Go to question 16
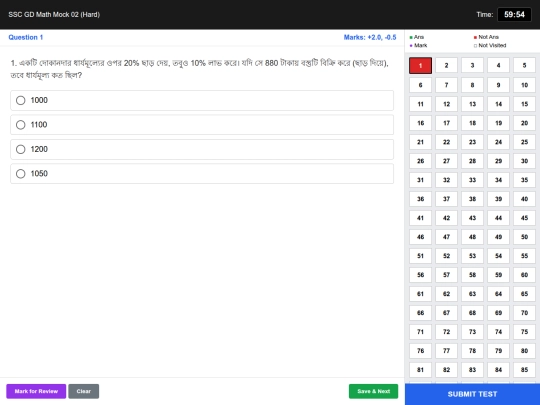Image resolution: width=540 pixels, height=405 pixels. coord(420,123)
